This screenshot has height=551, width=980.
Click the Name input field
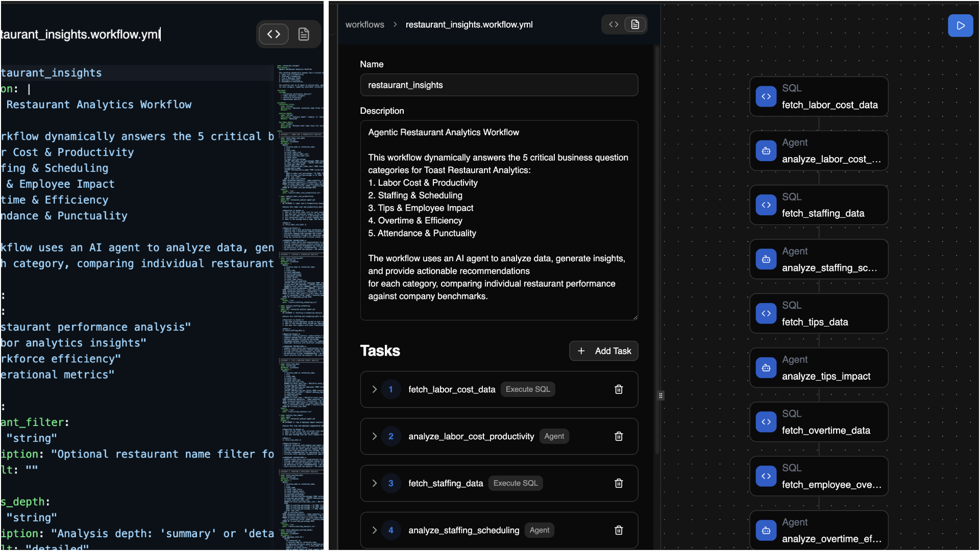click(x=499, y=85)
